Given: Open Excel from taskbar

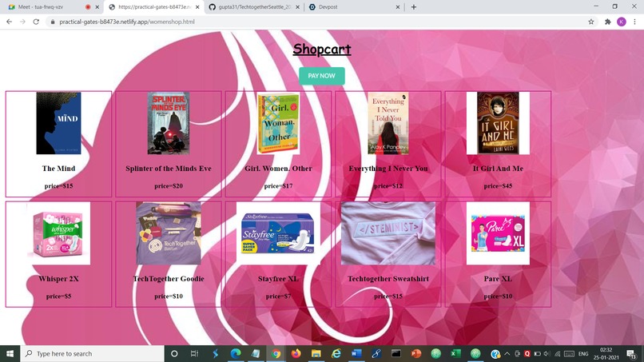Looking at the screenshot, I should coord(455,353).
